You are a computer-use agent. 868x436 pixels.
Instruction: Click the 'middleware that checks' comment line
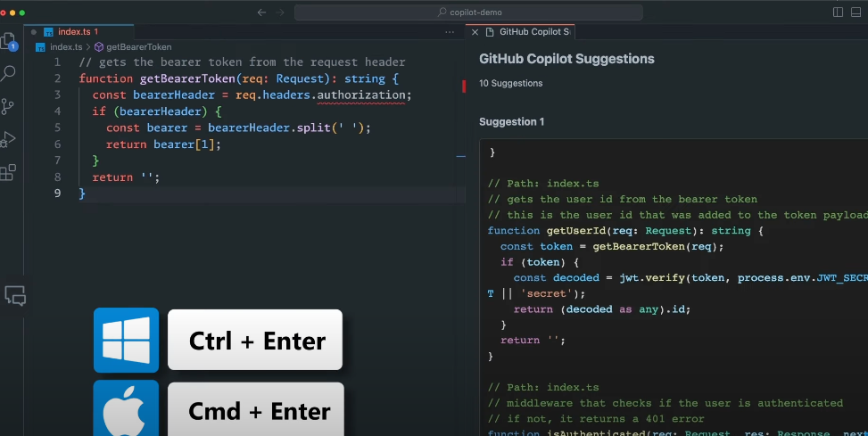(665, 403)
